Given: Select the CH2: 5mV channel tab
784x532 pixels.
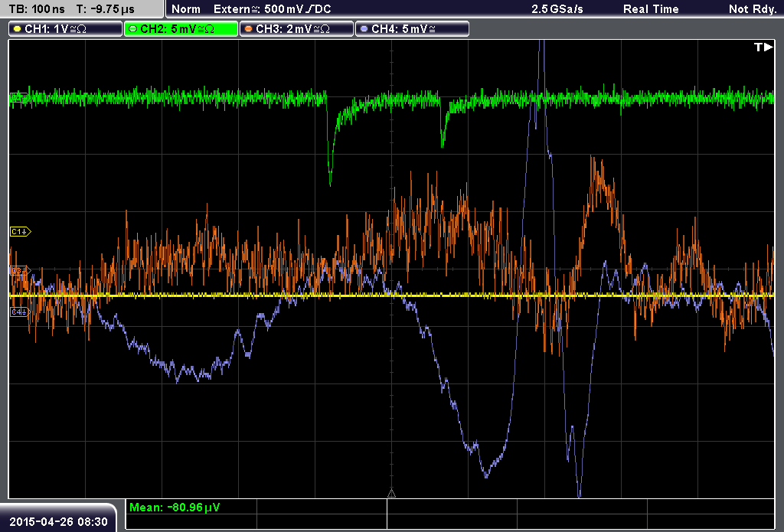Looking at the screenshot, I should coord(181,29).
